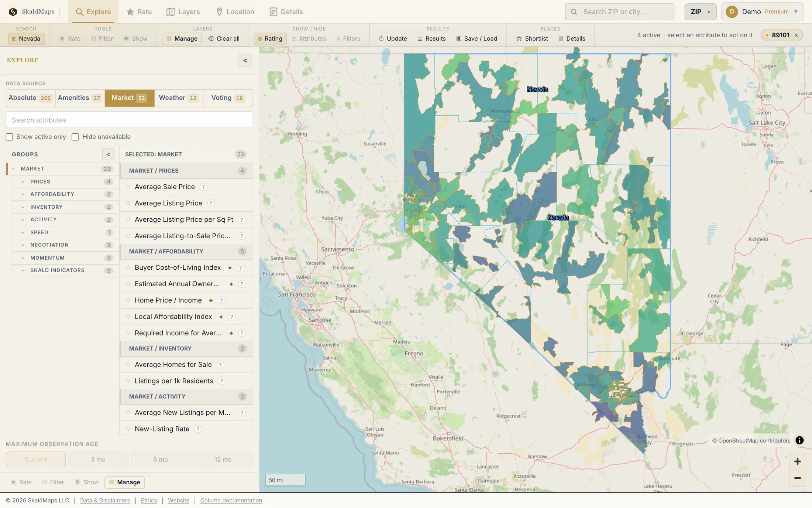Open help for Average Listing Price
Screen dimensions: 812x508
coord(211,203)
